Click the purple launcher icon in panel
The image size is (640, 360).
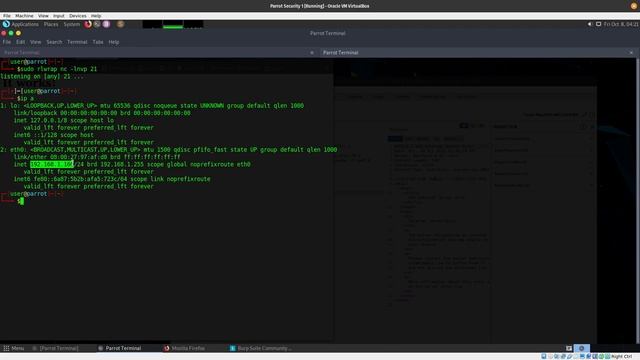tap(107, 24)
